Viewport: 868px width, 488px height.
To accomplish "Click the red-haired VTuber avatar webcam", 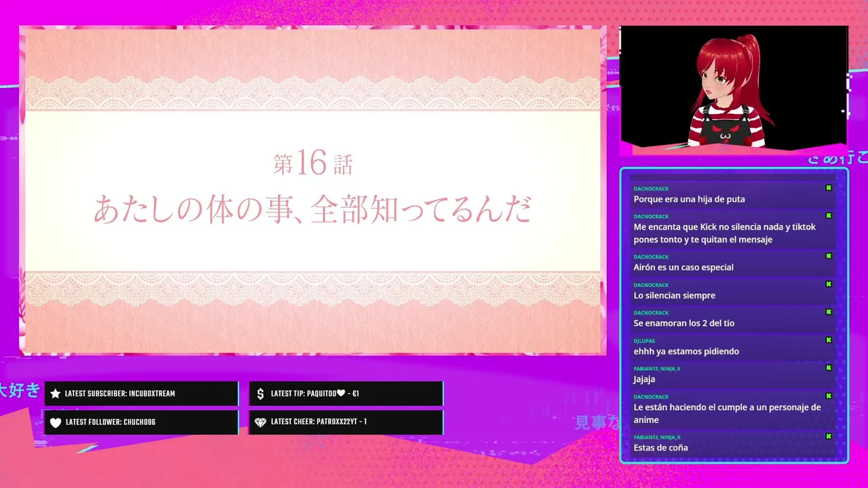I will point(734,86).
